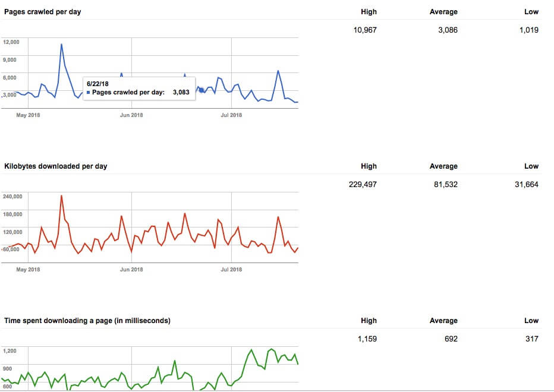Click the kilobytes average value 81,532

446,184
